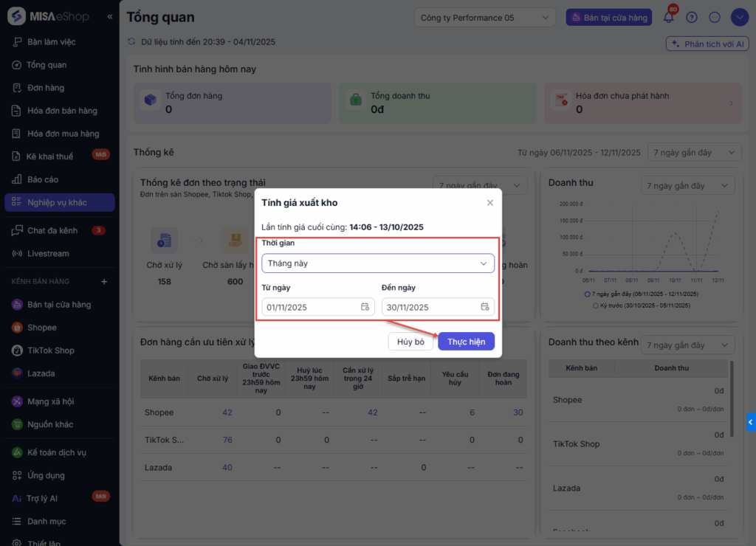Click the Thực hiện button

(466, 342)
